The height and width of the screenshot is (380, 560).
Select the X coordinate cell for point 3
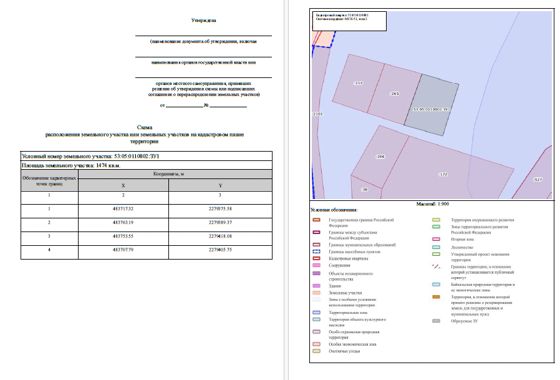pos(123,239)
